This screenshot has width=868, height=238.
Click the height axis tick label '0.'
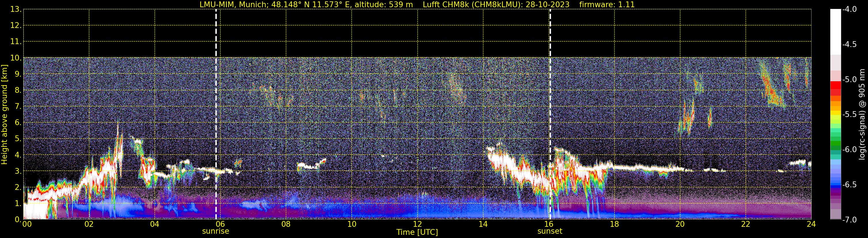pyautogui.click(x=18, y=220)
